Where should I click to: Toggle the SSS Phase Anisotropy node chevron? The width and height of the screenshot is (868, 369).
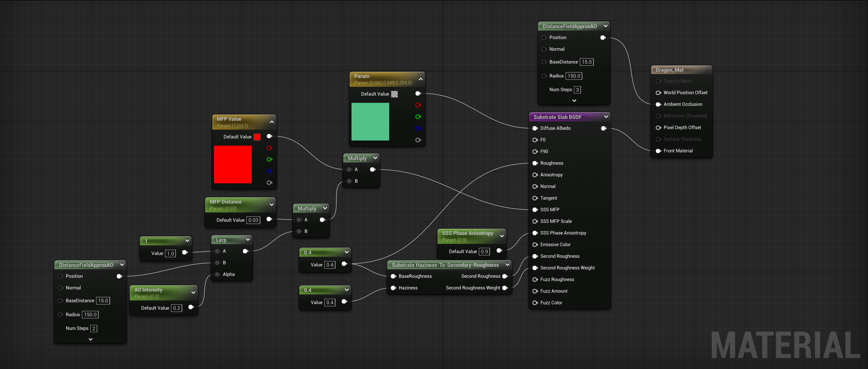pos(502,236)
